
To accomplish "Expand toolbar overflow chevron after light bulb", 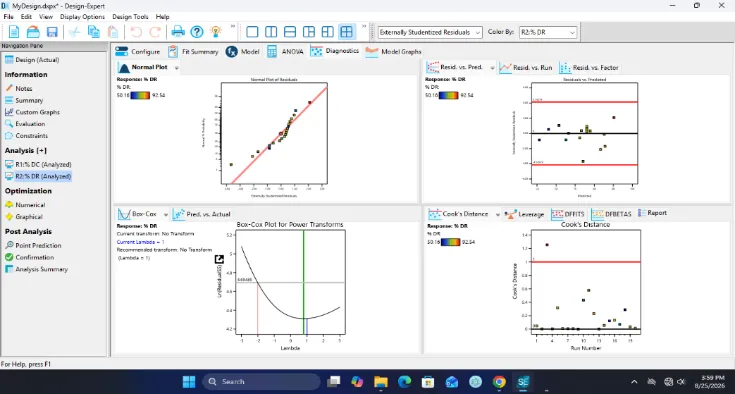I will [232, 26].
